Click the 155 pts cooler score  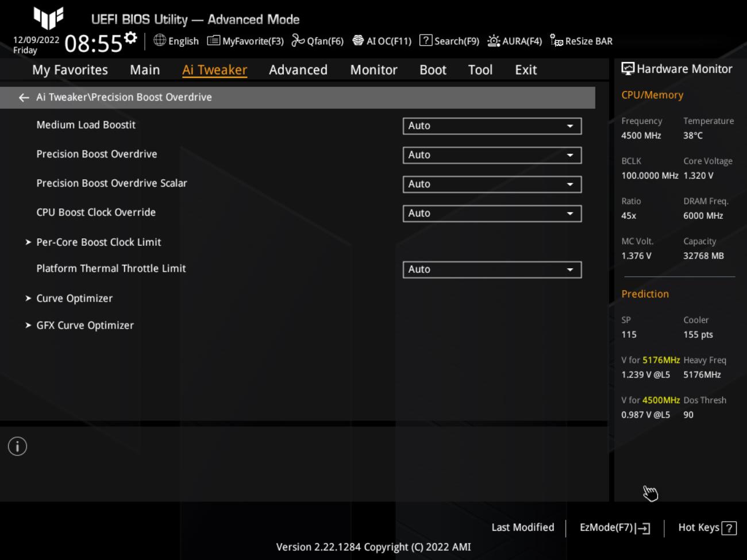pyautogui.click(x=698, y=335)
